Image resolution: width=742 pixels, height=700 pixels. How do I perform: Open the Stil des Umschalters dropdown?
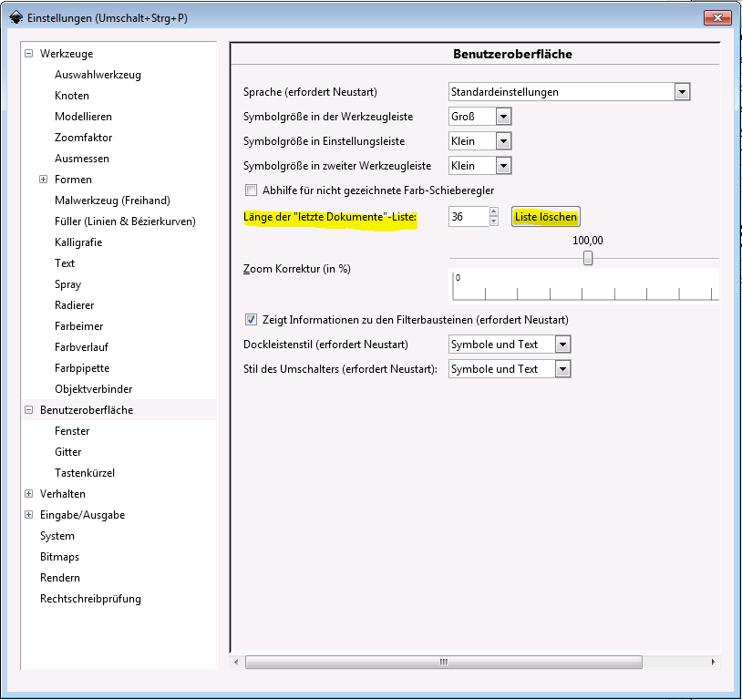pyautogui.click(x=562, y=369)
